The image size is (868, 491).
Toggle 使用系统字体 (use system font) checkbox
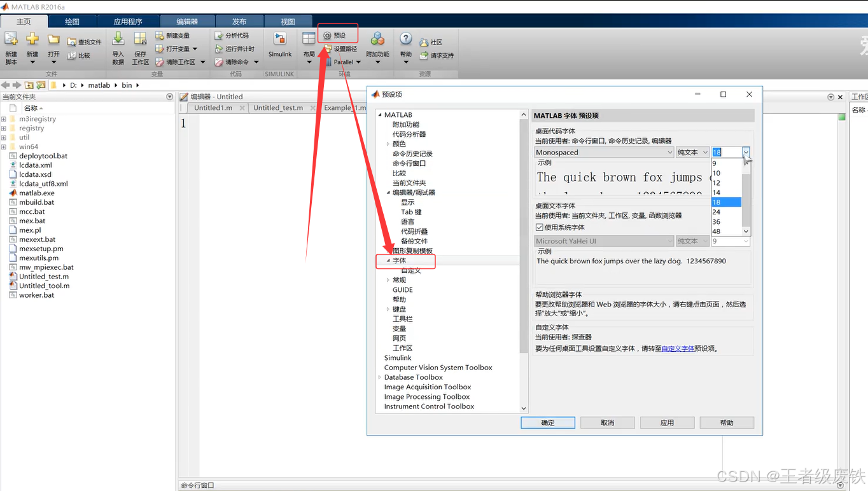click(539, 227)
